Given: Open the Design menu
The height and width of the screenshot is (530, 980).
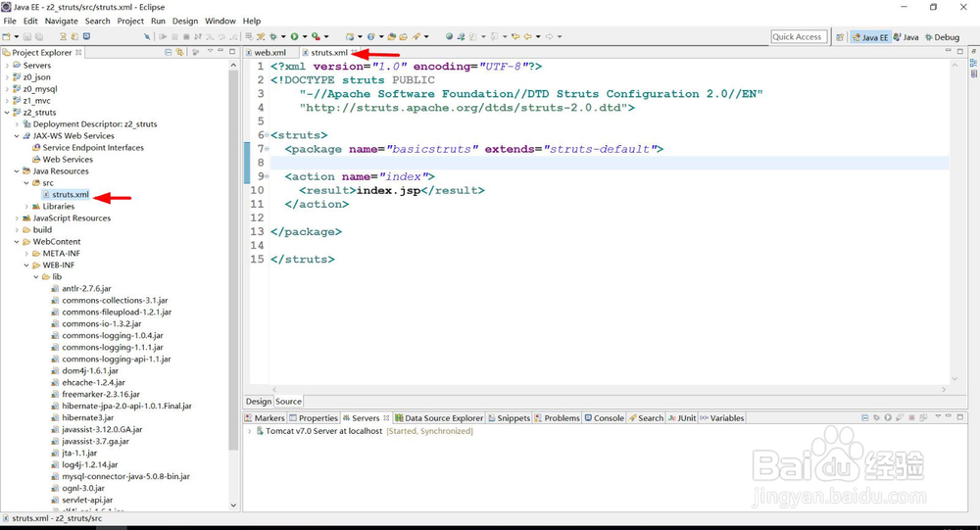Looking at the screenshot, I should click(185, 21).
